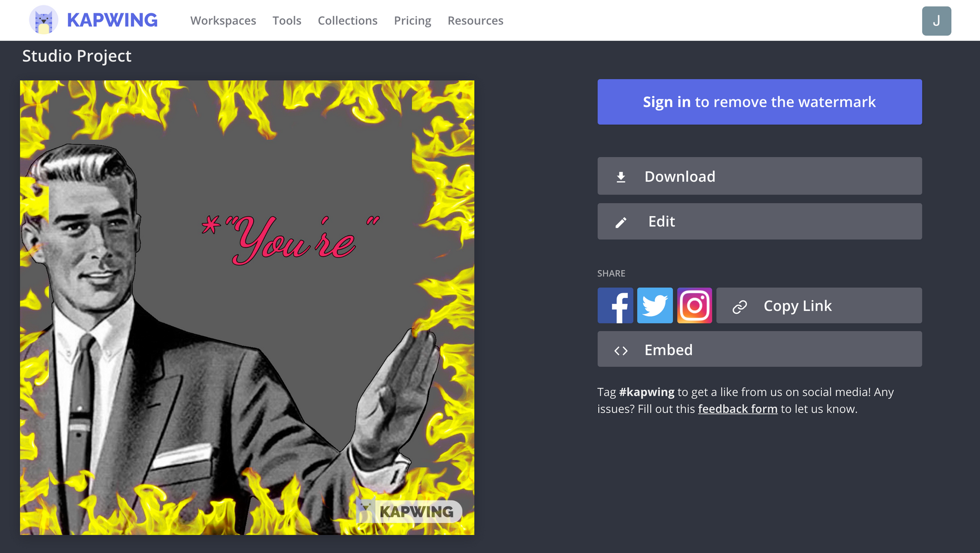Click Sign in to remove the watermark
This screenshot has height=553, width=980.
(759, 102)
